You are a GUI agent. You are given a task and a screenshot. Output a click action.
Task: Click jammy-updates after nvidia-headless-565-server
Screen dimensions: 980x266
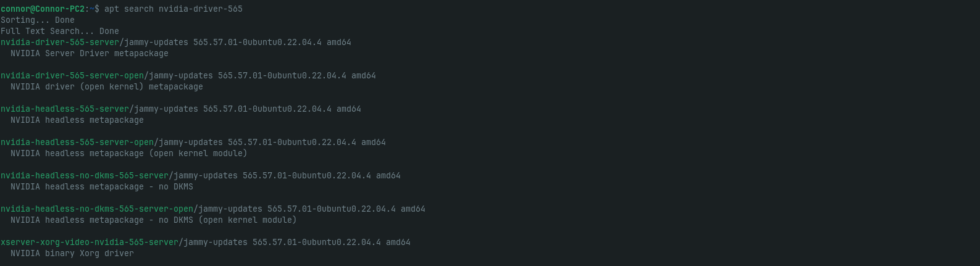[x=166, y=109]
